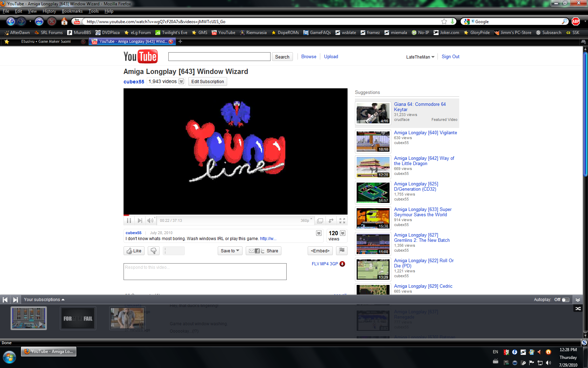Download via FLV MP4 3GP red icon
Screen dimensions: 588x368
342,264
